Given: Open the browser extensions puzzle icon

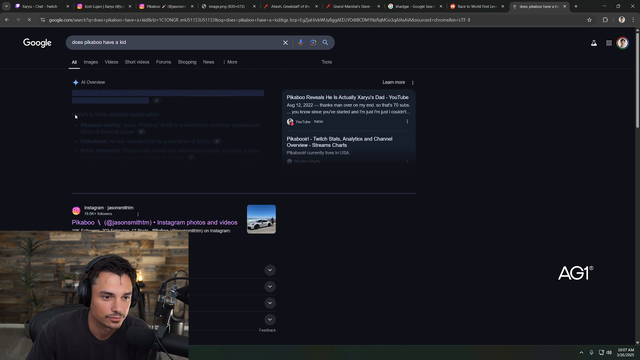Looking at the screenshot, I should [x=605, y=20].
